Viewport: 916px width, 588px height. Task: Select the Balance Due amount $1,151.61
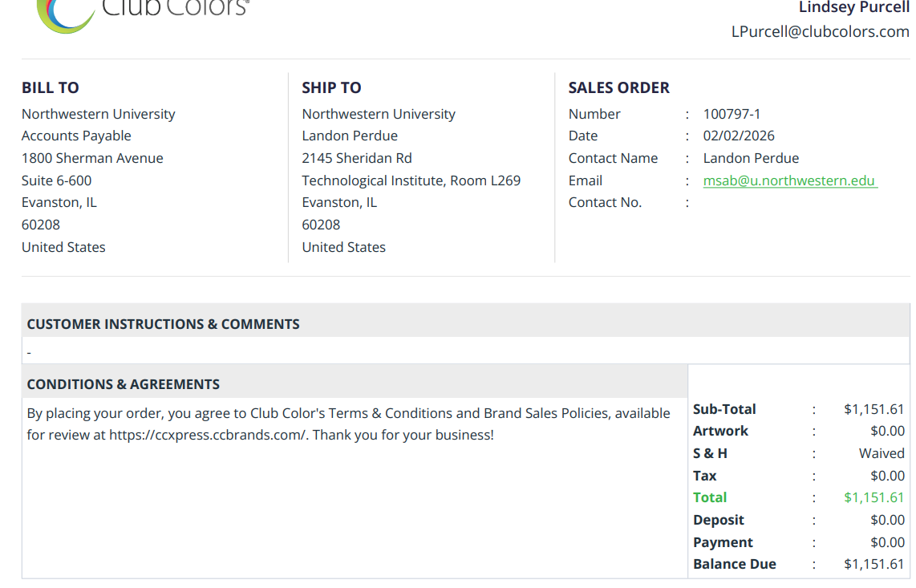(x=874, y=564)
